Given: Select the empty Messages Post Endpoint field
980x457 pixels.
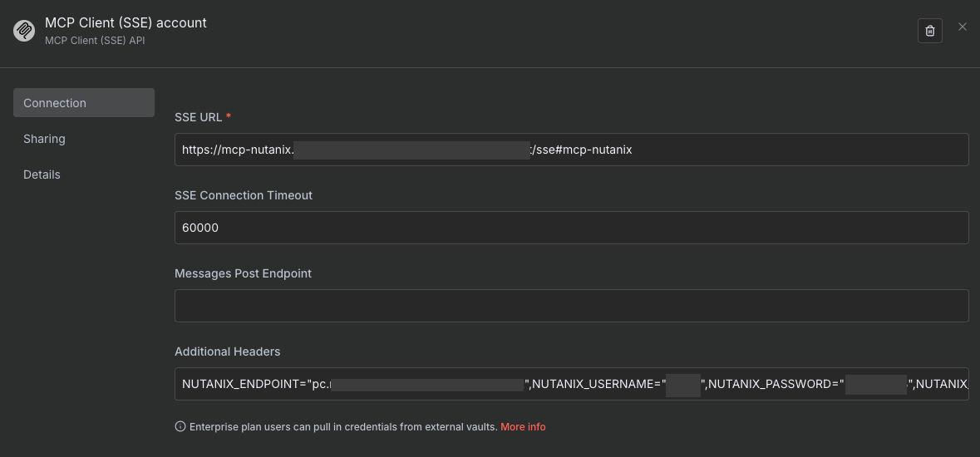Looking at the screenshot, I should pos(571,306).
